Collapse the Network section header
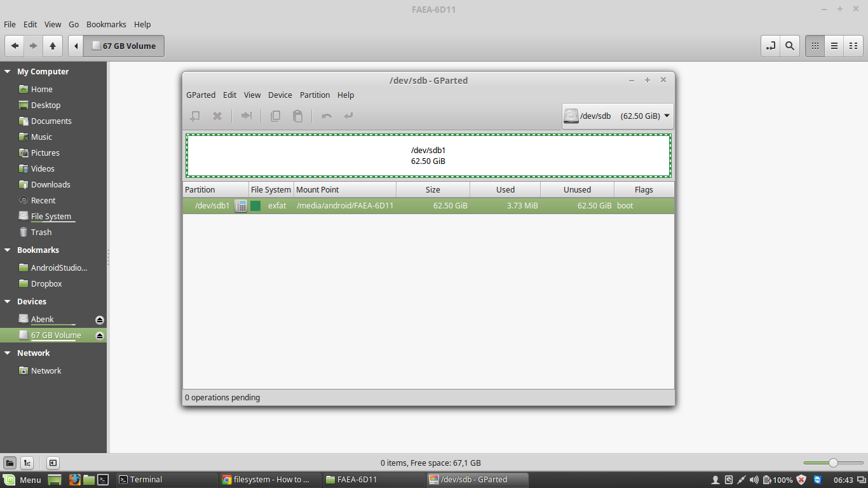 8,353
